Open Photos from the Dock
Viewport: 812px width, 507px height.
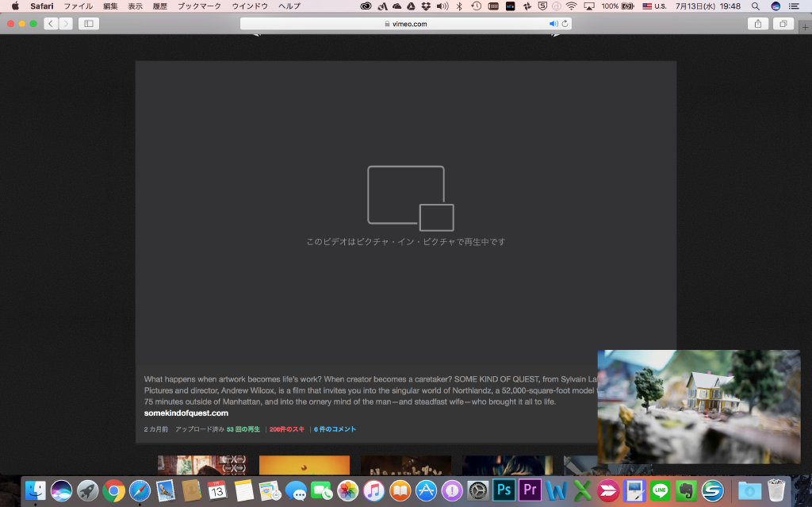(347, 490)
